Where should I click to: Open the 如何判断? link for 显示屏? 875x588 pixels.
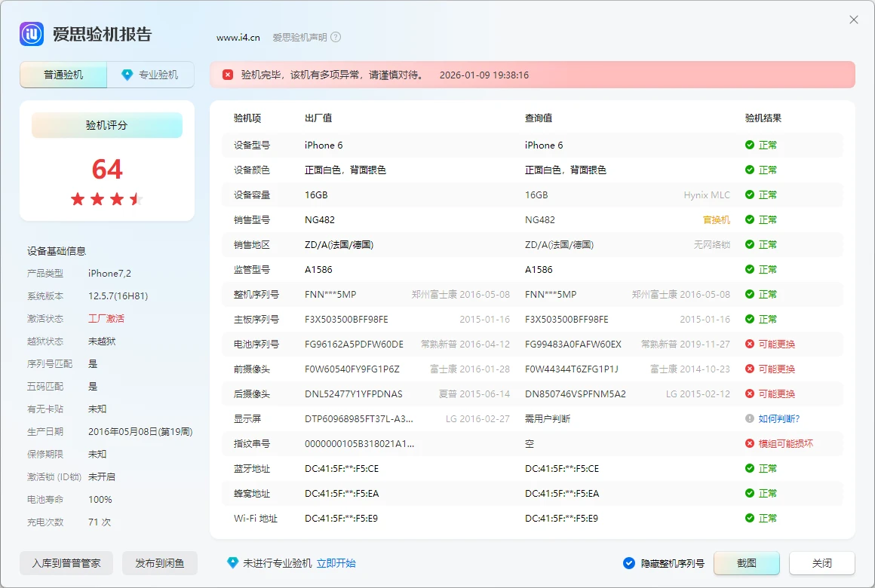(x=778, y=418)
